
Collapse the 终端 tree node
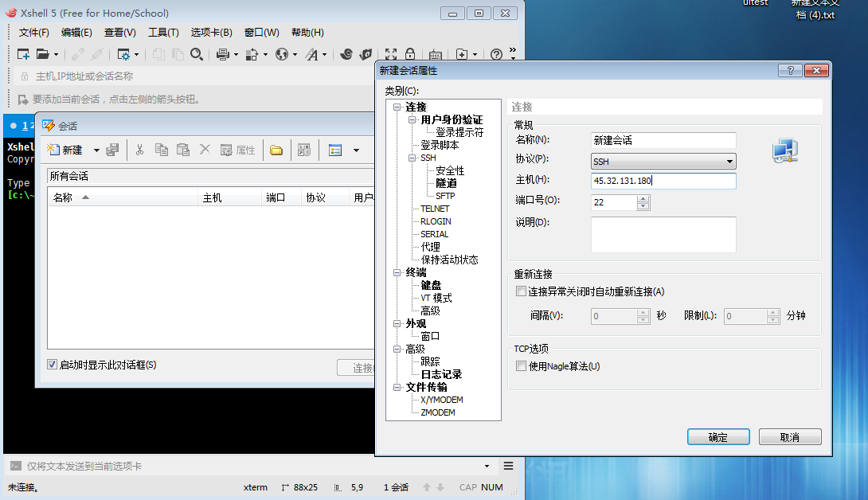coord(397,272)
